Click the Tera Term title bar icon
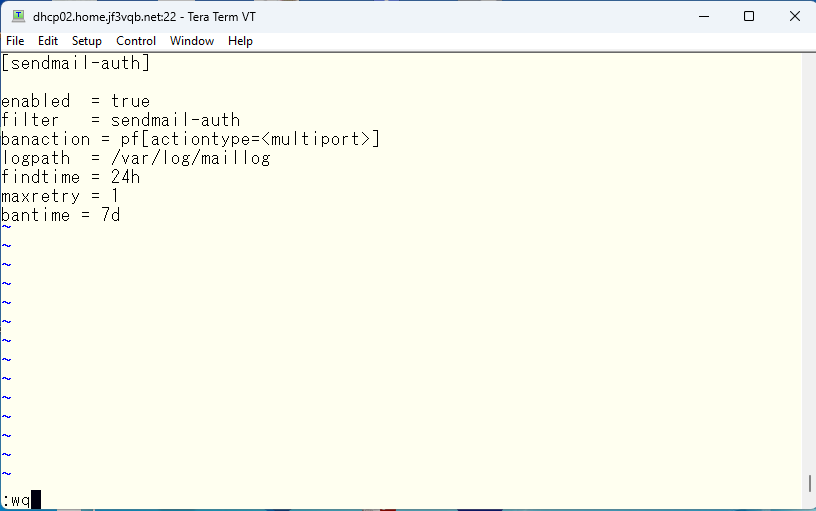This screenshot has width=816, height=511. pyautogui.click(x=18, y=17)
